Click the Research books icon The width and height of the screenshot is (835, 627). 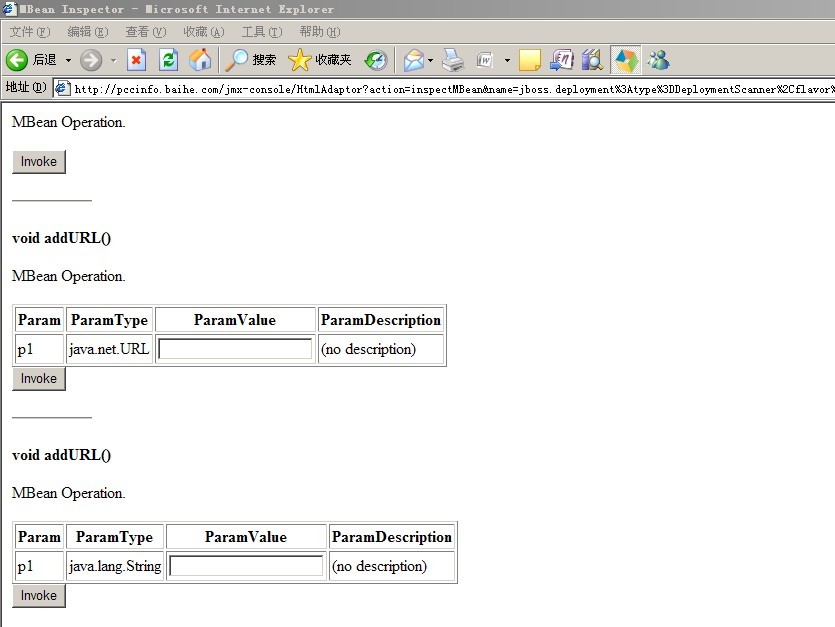[x=592, y=60]
